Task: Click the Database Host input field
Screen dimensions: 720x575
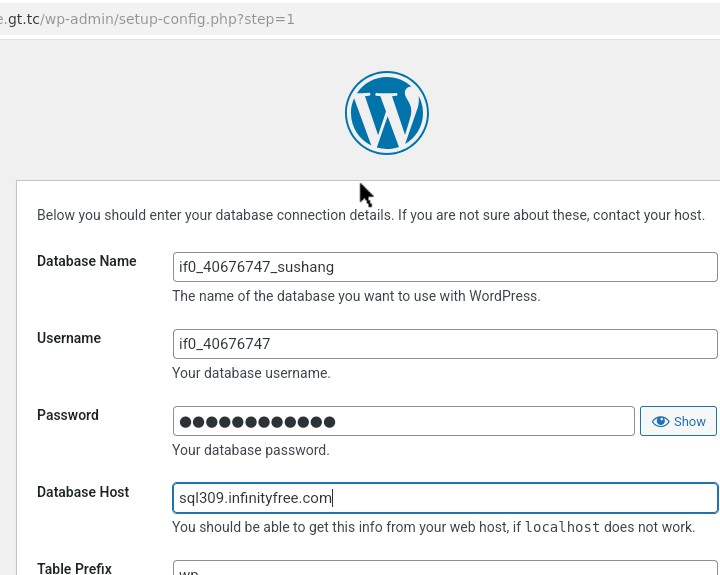Action: coord(444,498)
